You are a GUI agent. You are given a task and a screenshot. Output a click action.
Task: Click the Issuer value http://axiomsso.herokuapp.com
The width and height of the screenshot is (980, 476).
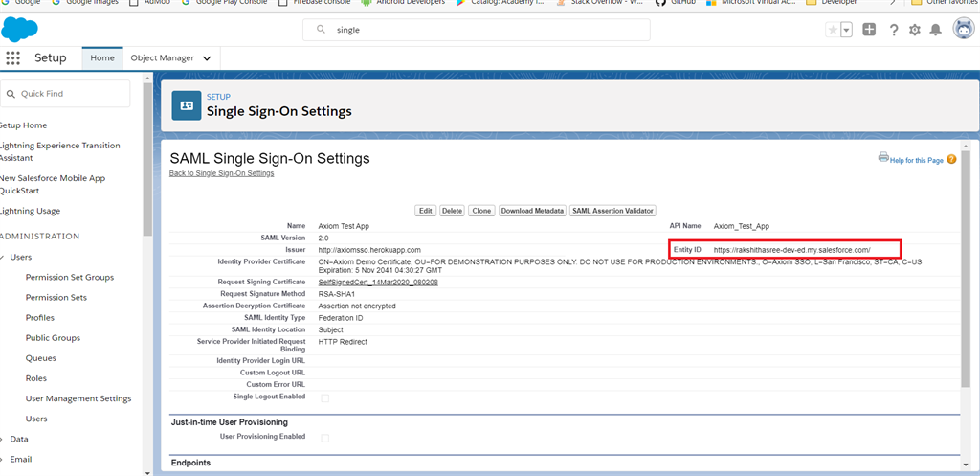[x=369, y=250]
